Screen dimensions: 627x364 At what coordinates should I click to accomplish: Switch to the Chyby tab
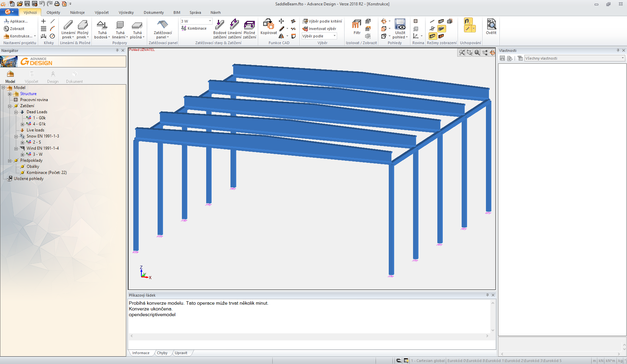(x=162, y=353)
